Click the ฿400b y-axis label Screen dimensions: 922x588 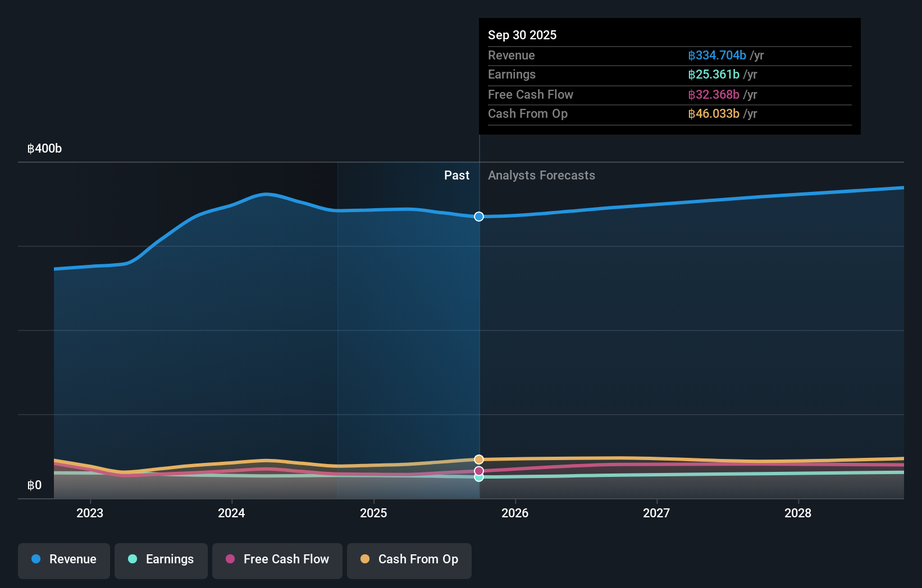45,149
